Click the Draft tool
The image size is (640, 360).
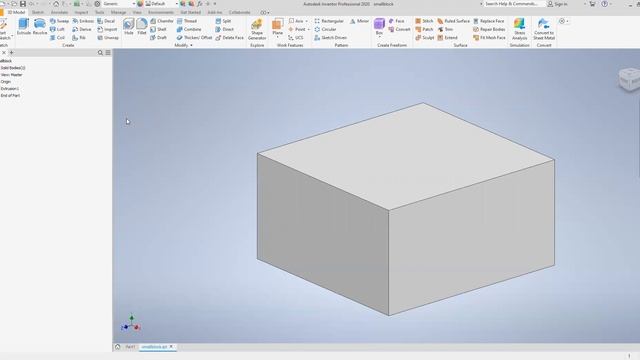158,38
